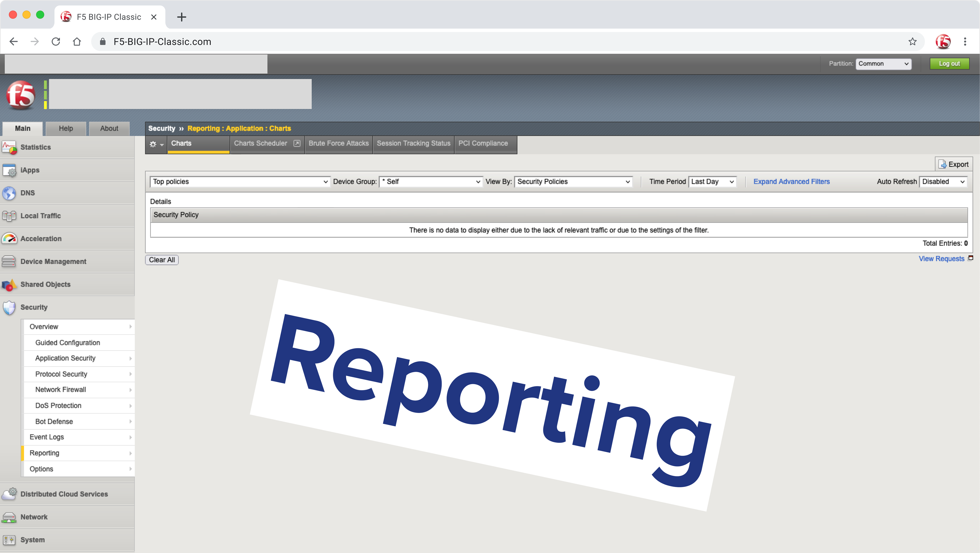This screenshot has width=980, height=553.
Task: Open a new browser tab
Action: (181, 17)
